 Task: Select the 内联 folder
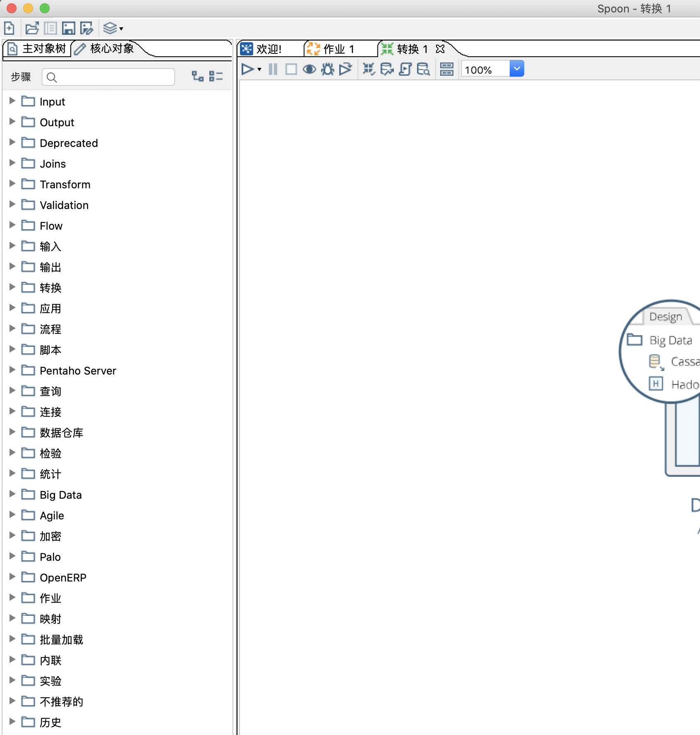50,661
